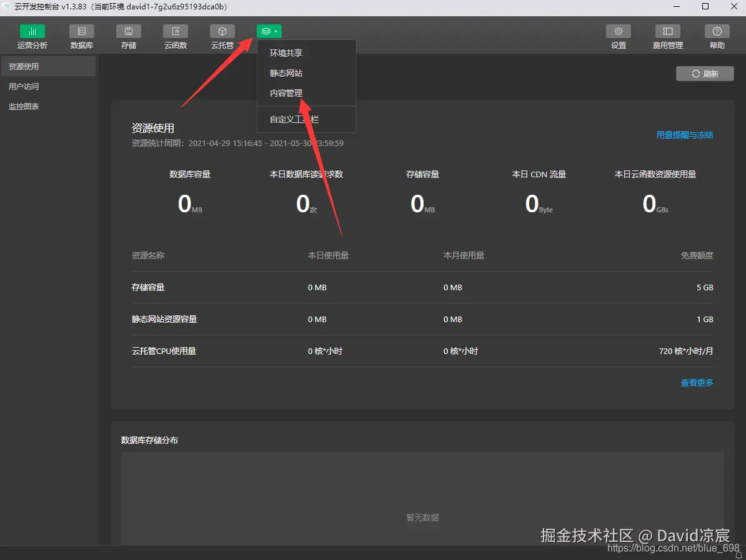Click the 查看更多 link below the table
Image resolution: width=746 pixels, height=560 pixels.
697,383
